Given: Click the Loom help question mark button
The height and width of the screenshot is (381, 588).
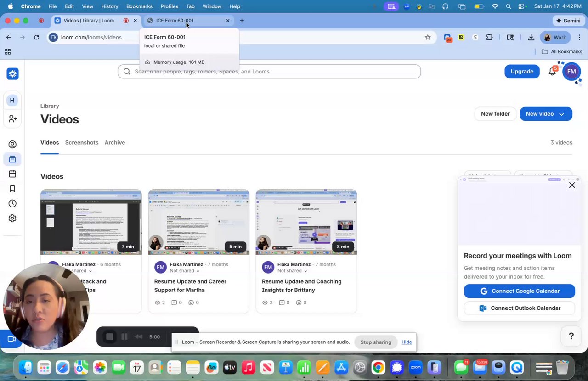Looking at the screenshot, I should click(571, 336).
